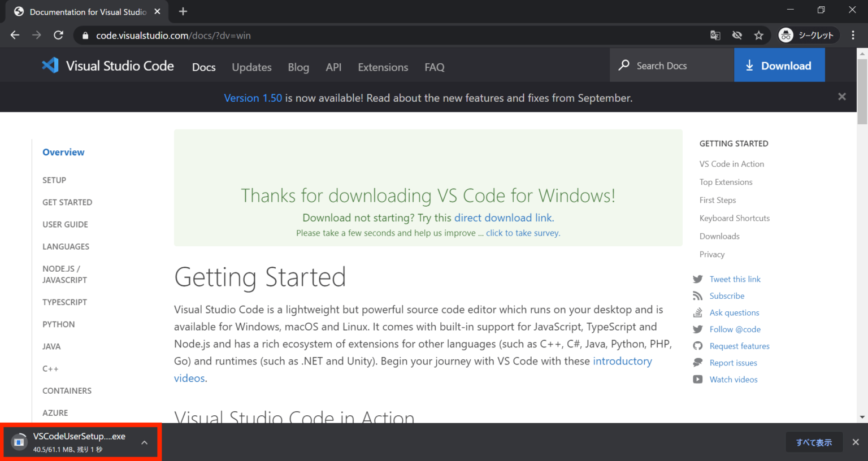Open the GitHub icon beside Request features

[698, 346]
